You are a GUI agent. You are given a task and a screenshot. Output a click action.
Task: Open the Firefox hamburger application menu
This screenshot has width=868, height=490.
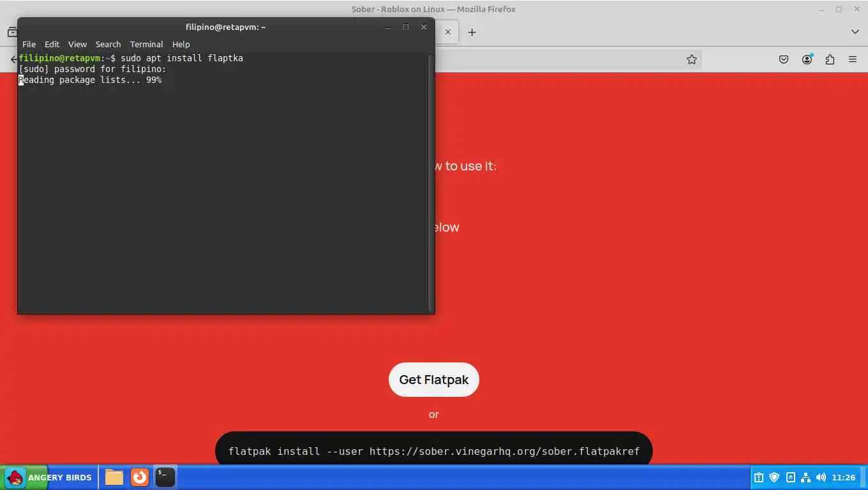pyautogui.click(x=853, y=59)
